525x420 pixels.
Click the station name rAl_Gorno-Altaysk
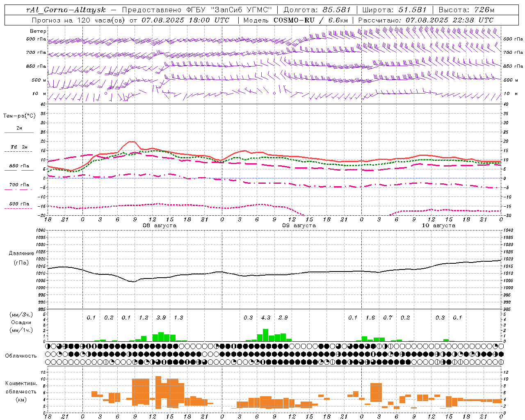click(x=66, y=10)
